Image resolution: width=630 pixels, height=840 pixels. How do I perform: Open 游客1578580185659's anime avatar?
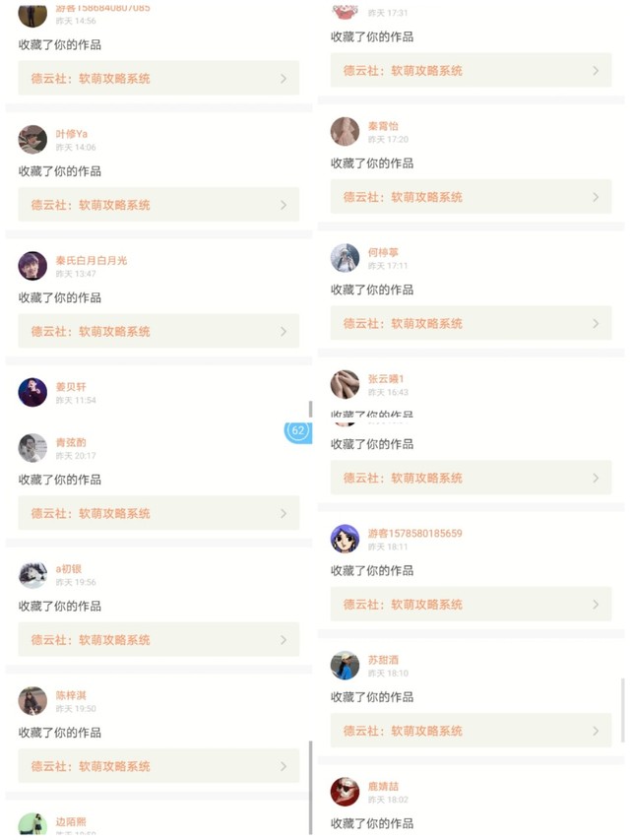(345, 539)
